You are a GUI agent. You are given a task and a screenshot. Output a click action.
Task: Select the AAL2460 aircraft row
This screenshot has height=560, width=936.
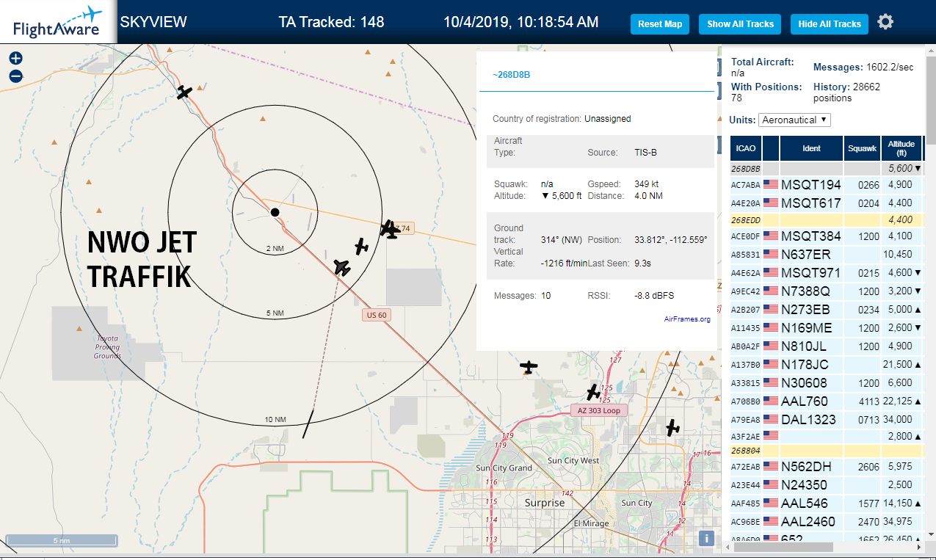click(826, 521)
